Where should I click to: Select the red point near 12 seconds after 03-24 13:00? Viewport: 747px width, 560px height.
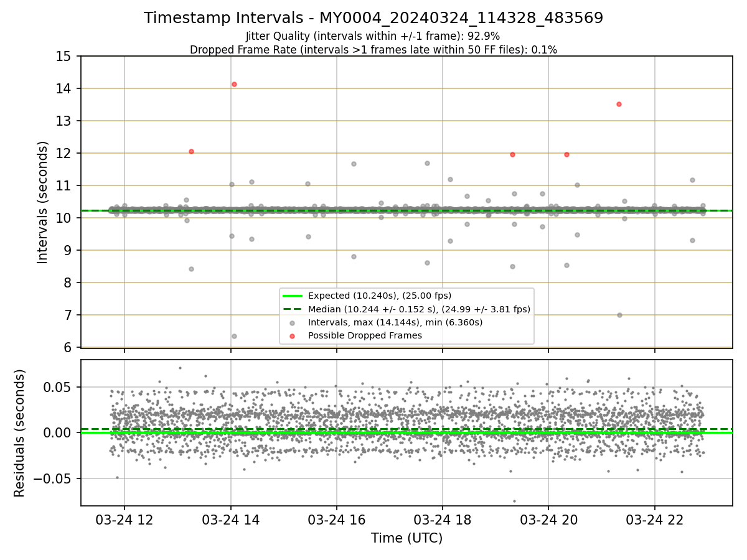point(191,151)
